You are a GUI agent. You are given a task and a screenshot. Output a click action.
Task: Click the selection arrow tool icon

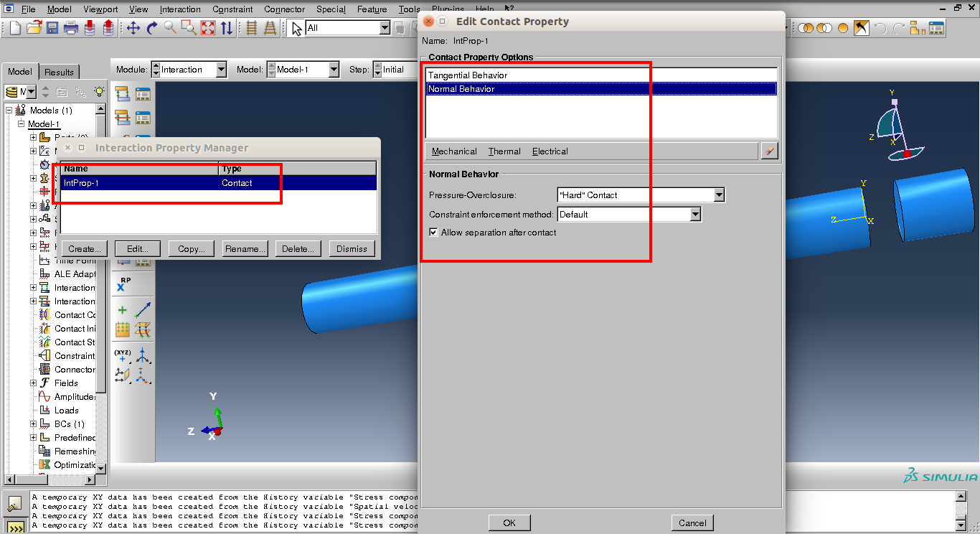(x=297, y=28)
